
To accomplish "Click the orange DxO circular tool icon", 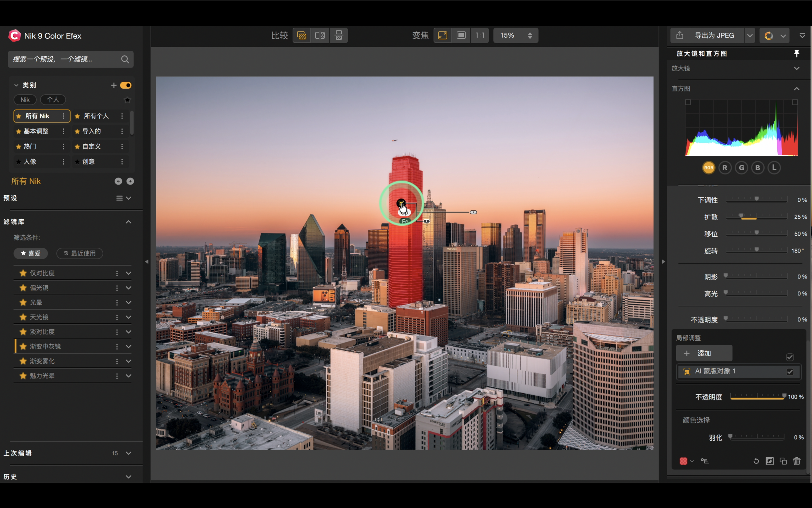I will (768, 36).
